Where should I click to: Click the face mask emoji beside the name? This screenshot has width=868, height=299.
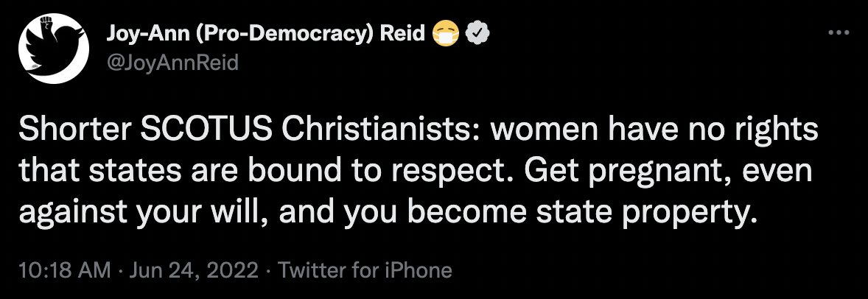point(447,35)
